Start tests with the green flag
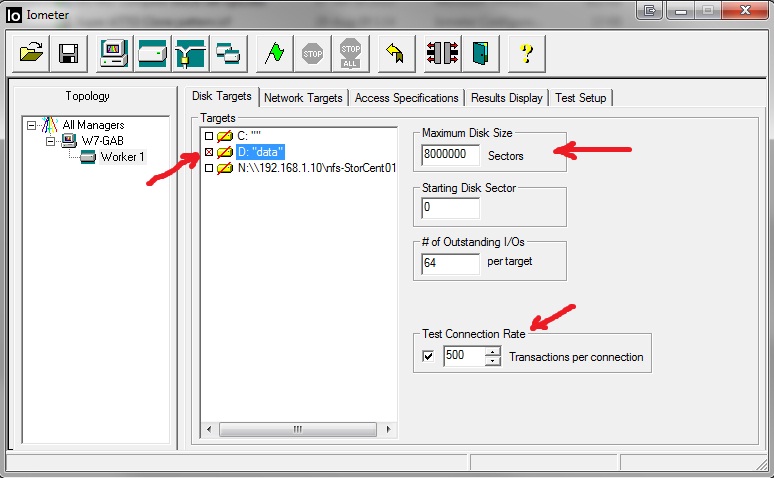 click(x=274, y=53)
